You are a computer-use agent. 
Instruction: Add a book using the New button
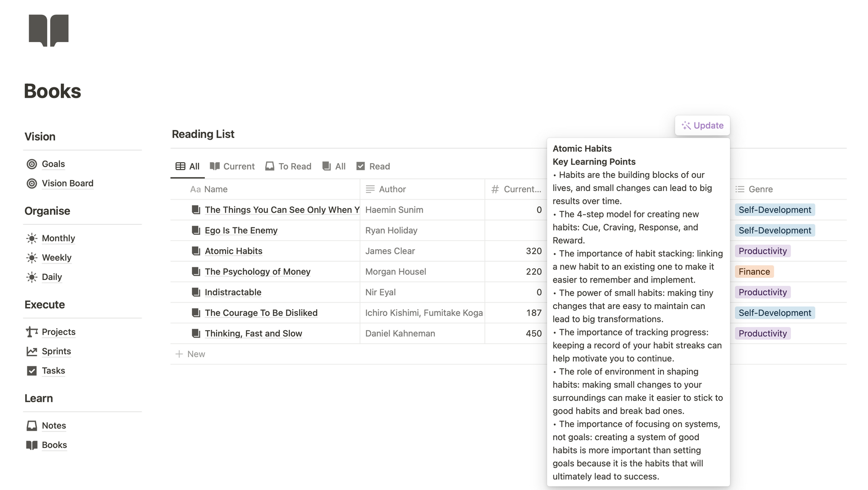click(x=190, y=354)
